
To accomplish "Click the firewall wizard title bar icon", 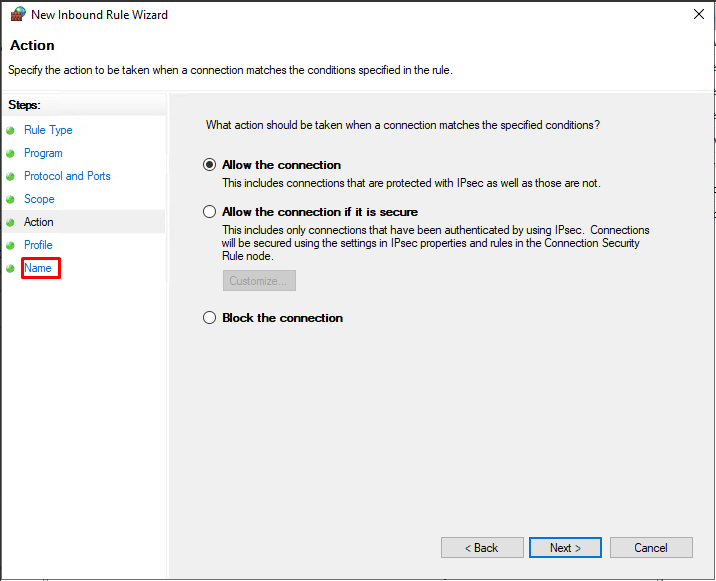I will [18, 15].
